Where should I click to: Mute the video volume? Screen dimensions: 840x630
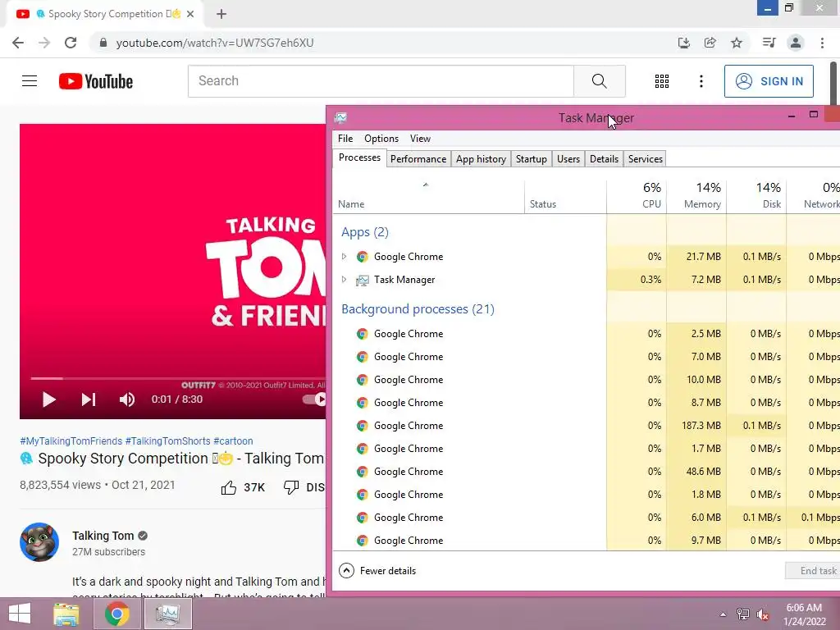coord(127,399)
